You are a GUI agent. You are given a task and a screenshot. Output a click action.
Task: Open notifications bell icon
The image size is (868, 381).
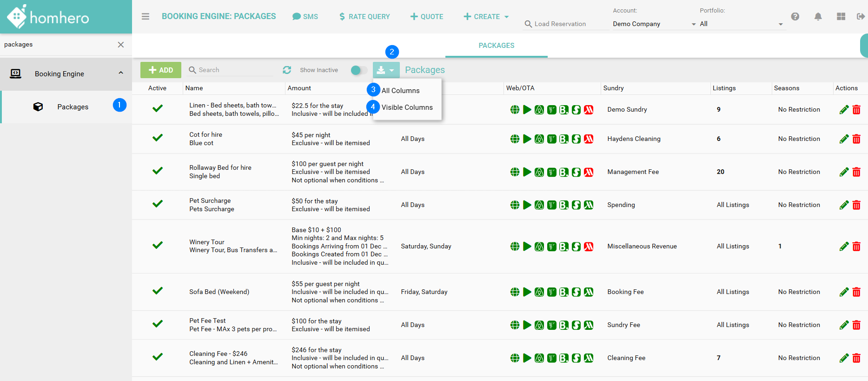(818, 16)
